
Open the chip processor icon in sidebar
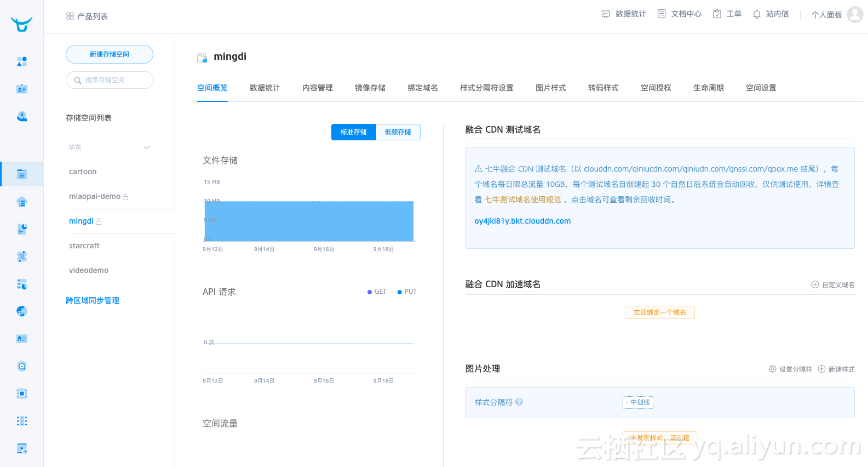click(22, 394)
